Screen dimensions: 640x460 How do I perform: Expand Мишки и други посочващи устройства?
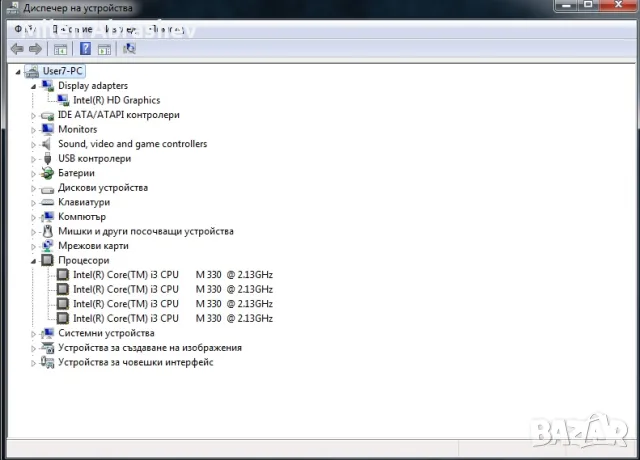[33, 232]
